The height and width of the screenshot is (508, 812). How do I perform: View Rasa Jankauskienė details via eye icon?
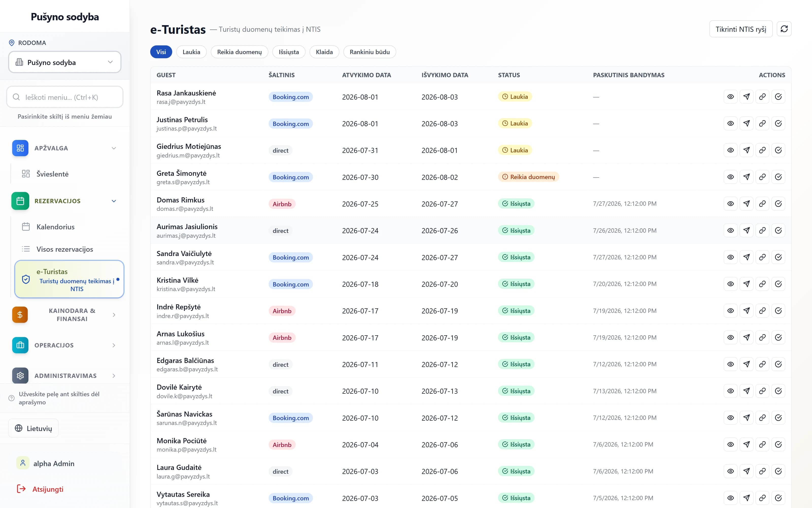click(x=731, y=97)
